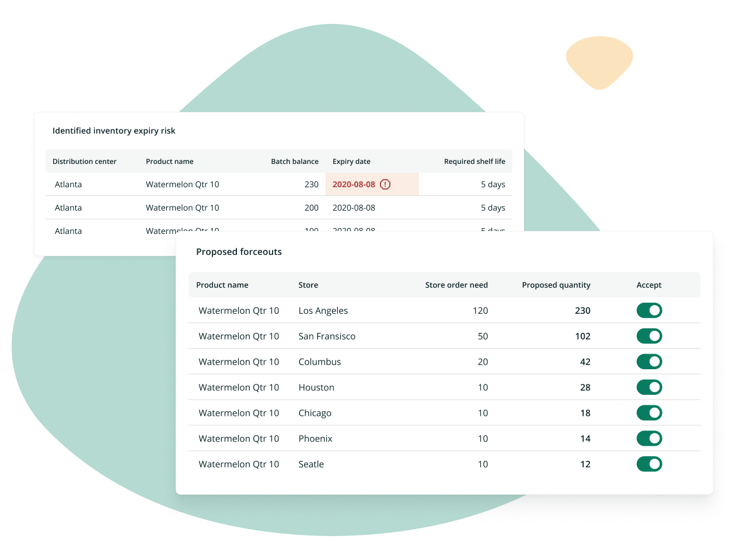The image size is (747, 560).
Task: Click the Distribution center column header
Action: (84, 161)
